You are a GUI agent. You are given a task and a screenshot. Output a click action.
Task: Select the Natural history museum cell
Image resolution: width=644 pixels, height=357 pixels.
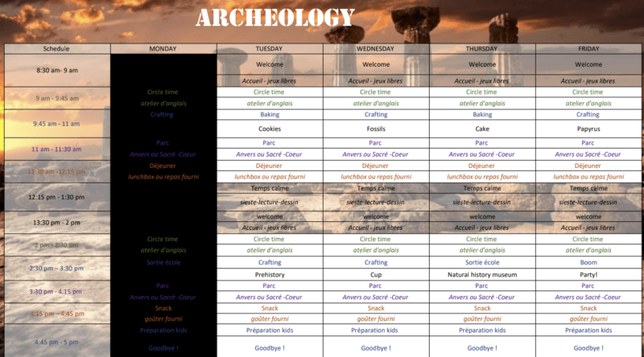pyautogui.click(x=482, y=274)
